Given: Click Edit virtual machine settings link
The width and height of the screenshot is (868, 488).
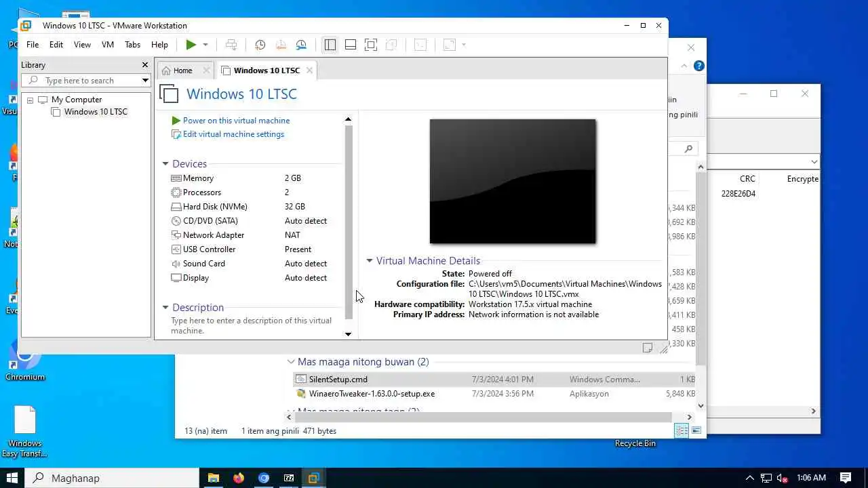Looking at the screenshot, I should click(x=233, y=134).
